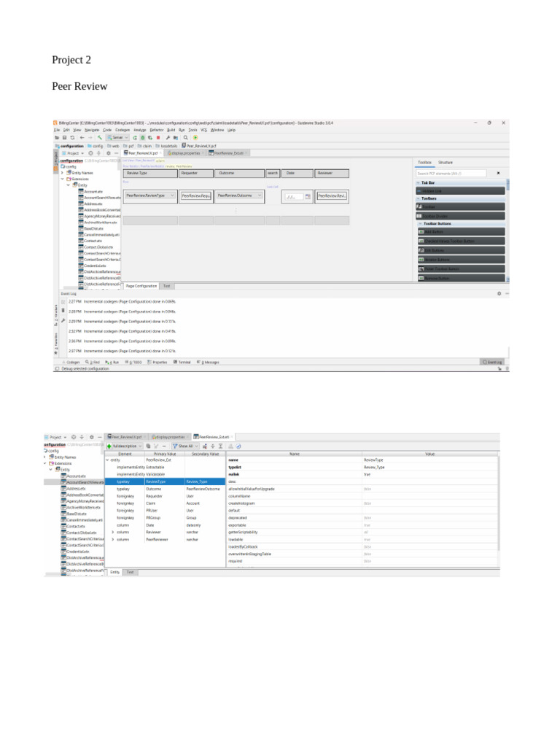Expand Entity Names in upper project tree
This screenshot has height=747, width=560.
(x=62, y=173)
